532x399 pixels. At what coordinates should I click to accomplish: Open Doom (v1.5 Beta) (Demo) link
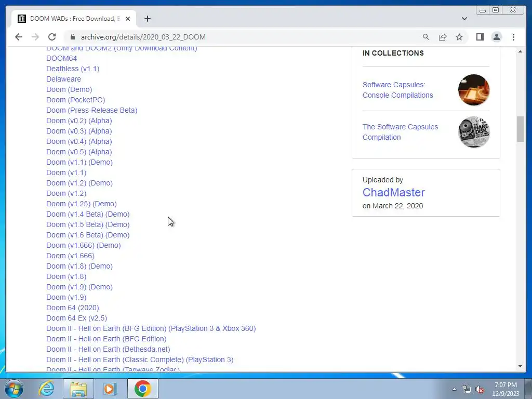(x=88, y=224)
